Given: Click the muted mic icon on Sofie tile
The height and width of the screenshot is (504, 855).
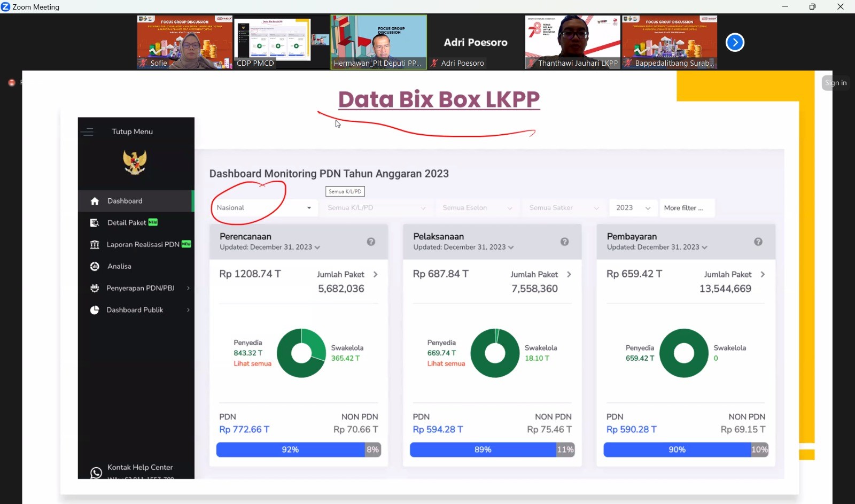Looking at the screenshot, I should tap(143, 63).
